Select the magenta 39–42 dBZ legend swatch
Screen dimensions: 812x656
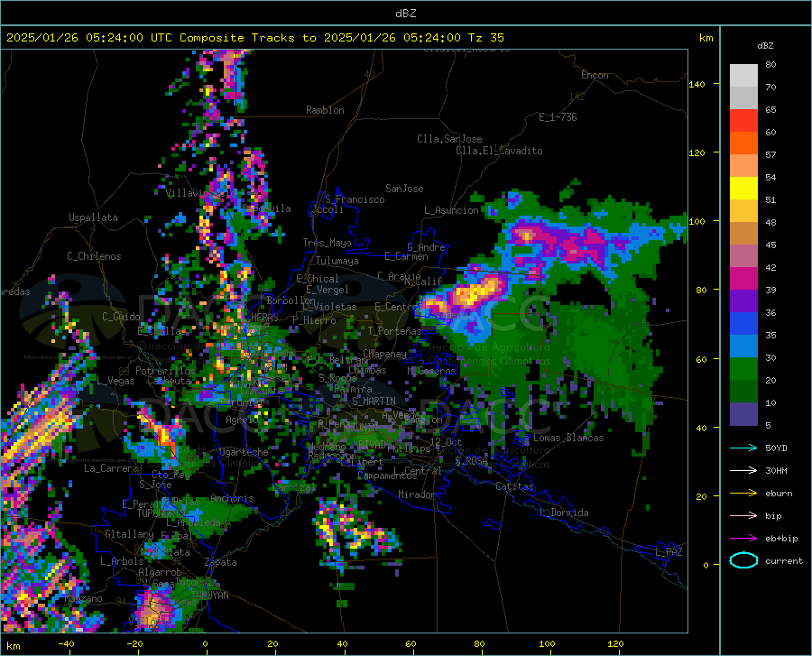coord(743,279)
